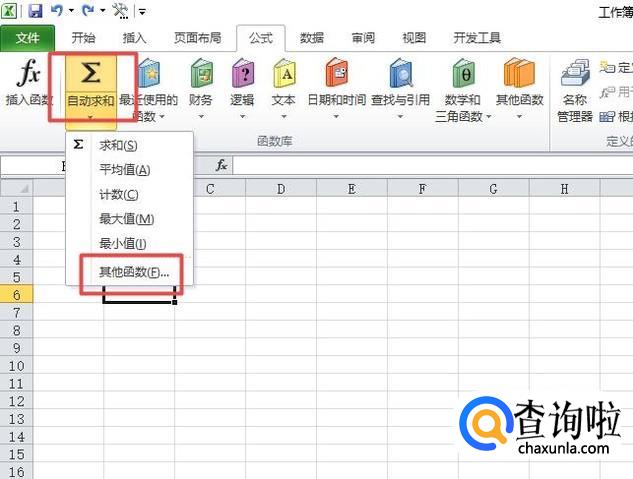The height and width of the screenshot is (479, 633).
Task: Click More Functions (其他函数) in dropdown menu
Action: (134, 272)
